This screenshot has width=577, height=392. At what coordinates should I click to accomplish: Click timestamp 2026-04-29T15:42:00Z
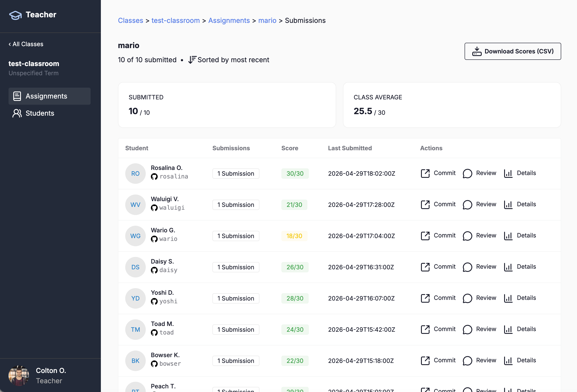(x=362, y=329)
